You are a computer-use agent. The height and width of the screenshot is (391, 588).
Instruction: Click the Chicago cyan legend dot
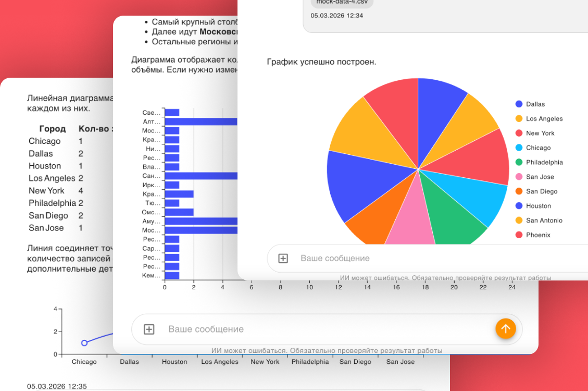coord(519,148)
